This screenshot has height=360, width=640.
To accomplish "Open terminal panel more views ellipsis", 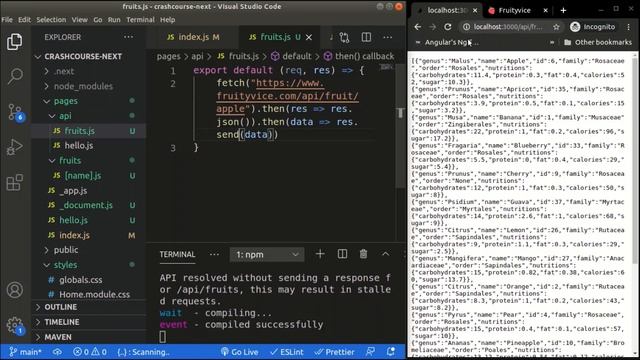I will click(x=214, y=254).
